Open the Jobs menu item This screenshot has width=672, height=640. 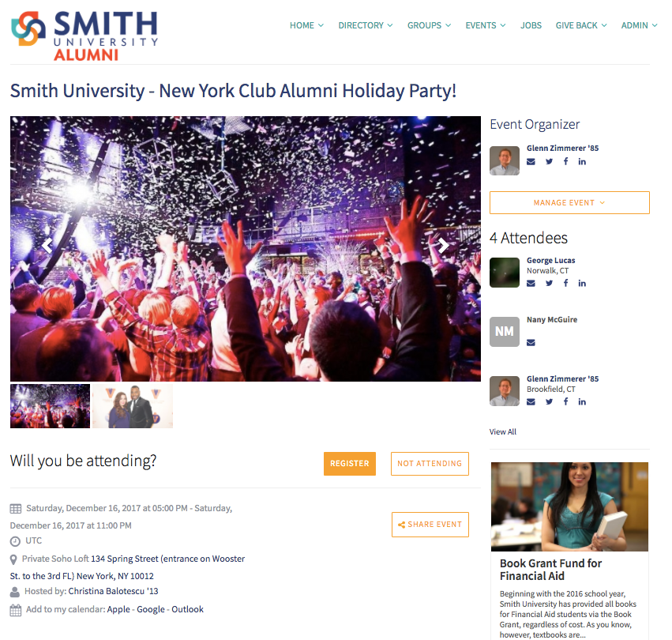coord(531,25)
